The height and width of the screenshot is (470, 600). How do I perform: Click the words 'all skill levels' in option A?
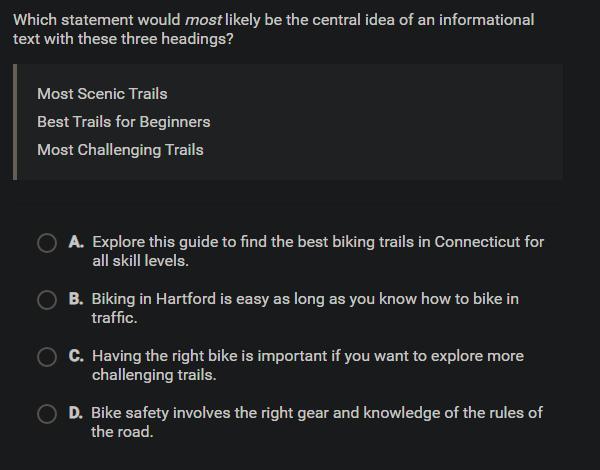[x=140, y=261]
